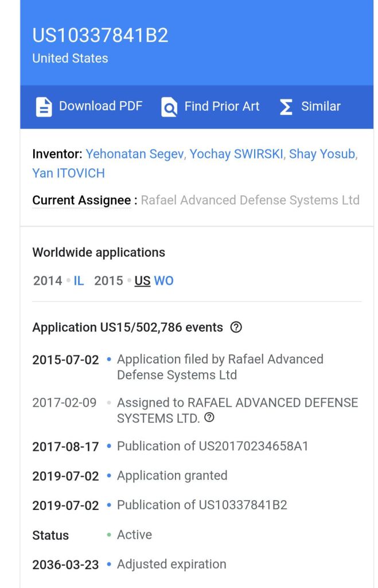The width and height of the screenshot is (378, 588).
Task: Click the Similar sigma icon
Action: 286,107
